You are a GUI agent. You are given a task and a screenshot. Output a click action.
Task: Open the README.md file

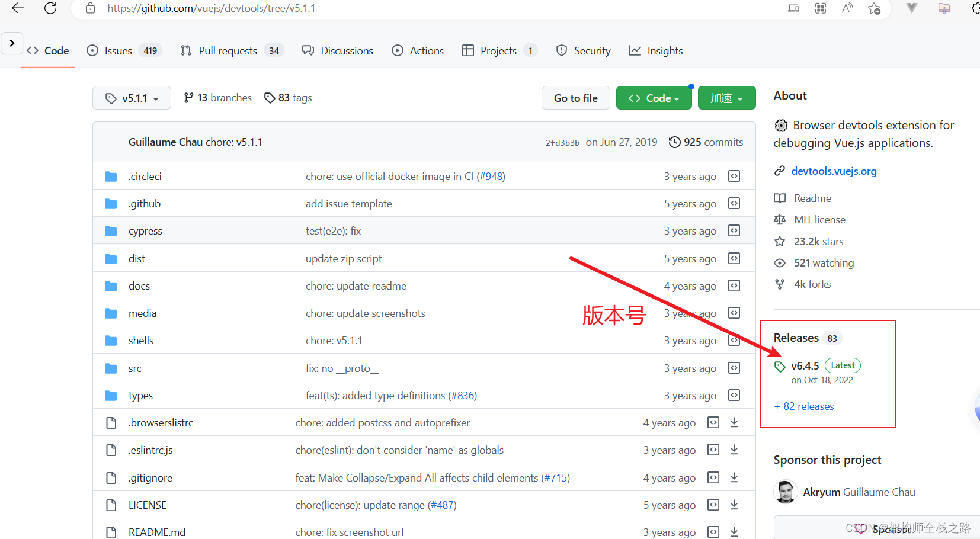pyautogui.click(x=156, y=532)
